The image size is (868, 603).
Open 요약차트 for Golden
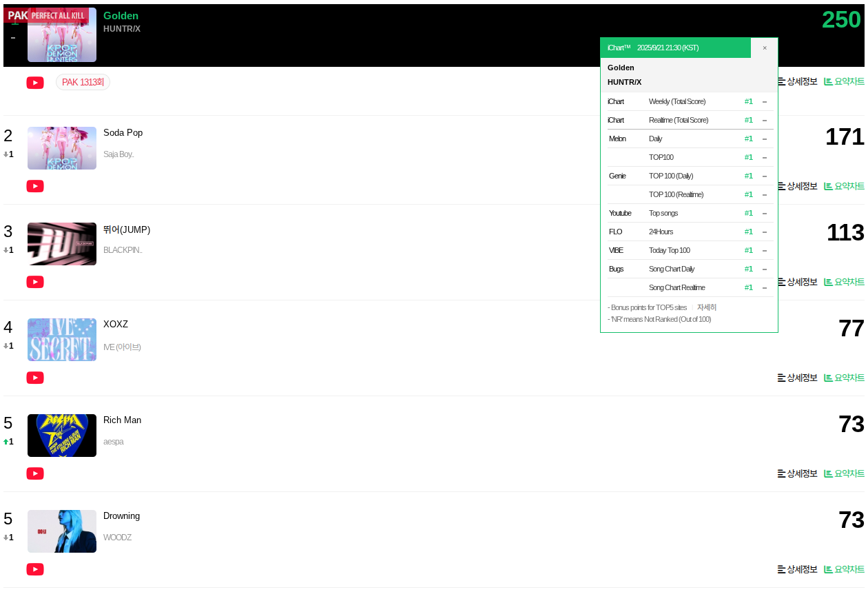[x=844, y=81]
